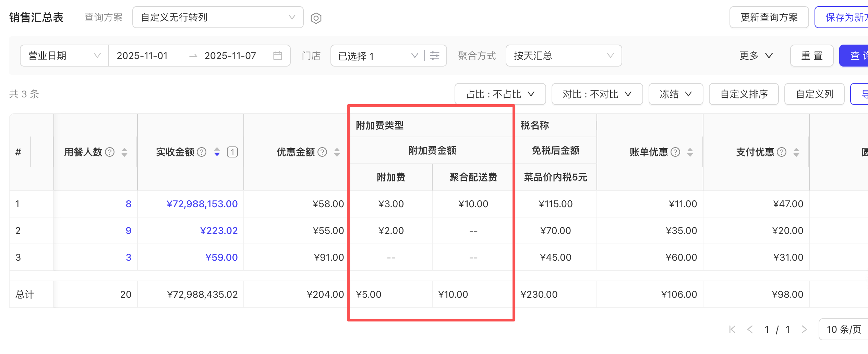Toggle sort arrows on 优惠金额 column
Image resolution: width=868 pixels, height=354 pixels.
click(x=337, y=152)
